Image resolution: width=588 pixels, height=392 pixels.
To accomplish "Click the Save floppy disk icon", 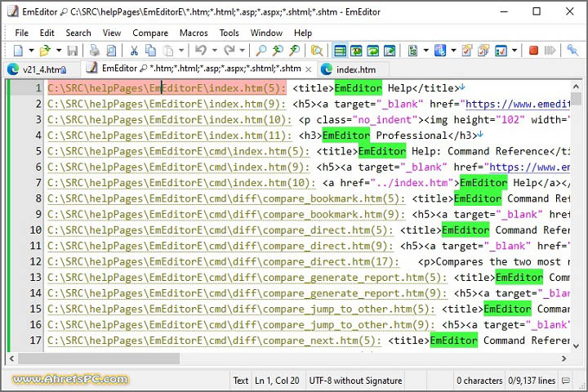I will pyautogui.click(x=73, y=51).
